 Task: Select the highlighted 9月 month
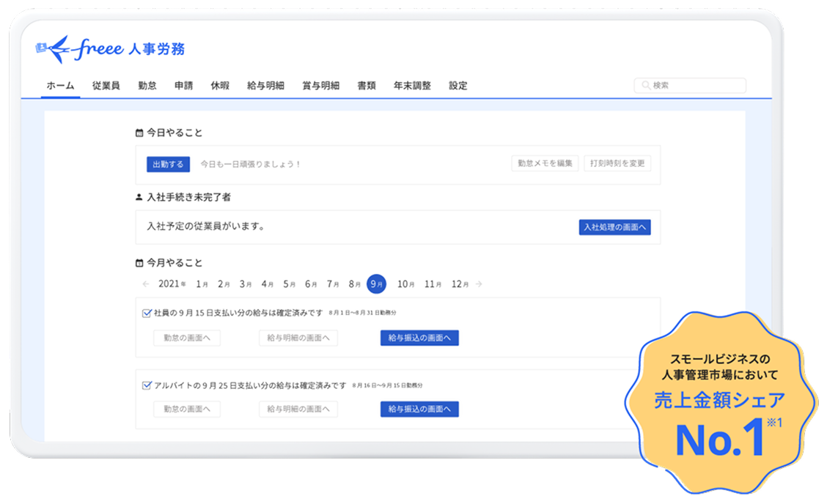tap(376, 284)
